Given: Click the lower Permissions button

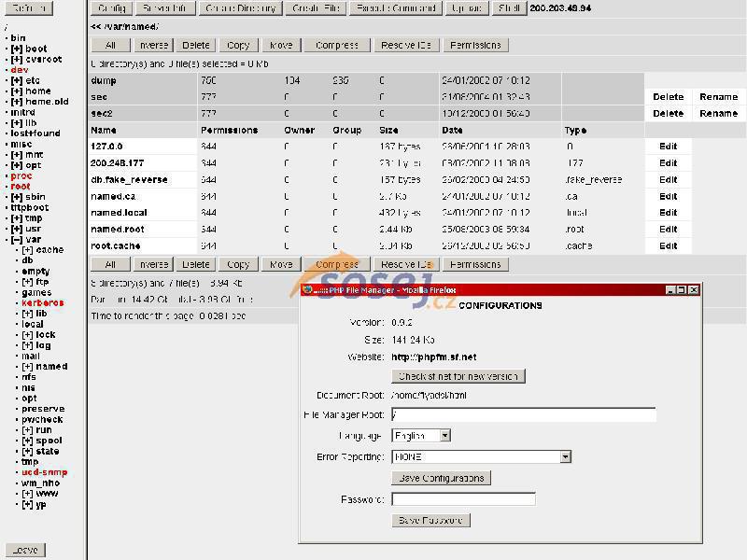Looking at the screenshot, I should pyautogui.click(x=475, y=264).
